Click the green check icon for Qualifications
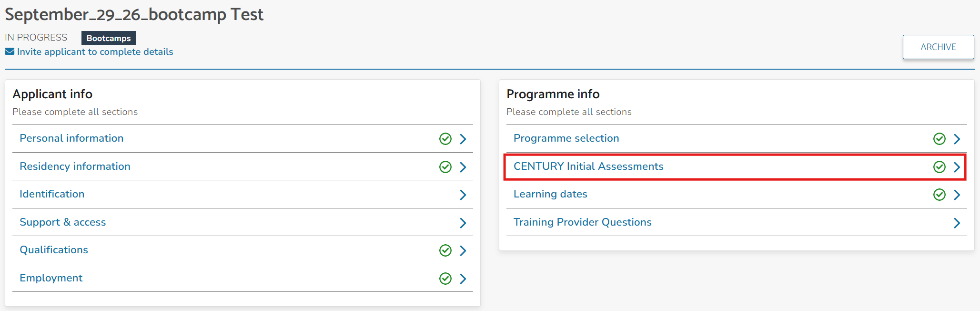Image resolution: width=980 pixels, height=311 pixels. 445,250
